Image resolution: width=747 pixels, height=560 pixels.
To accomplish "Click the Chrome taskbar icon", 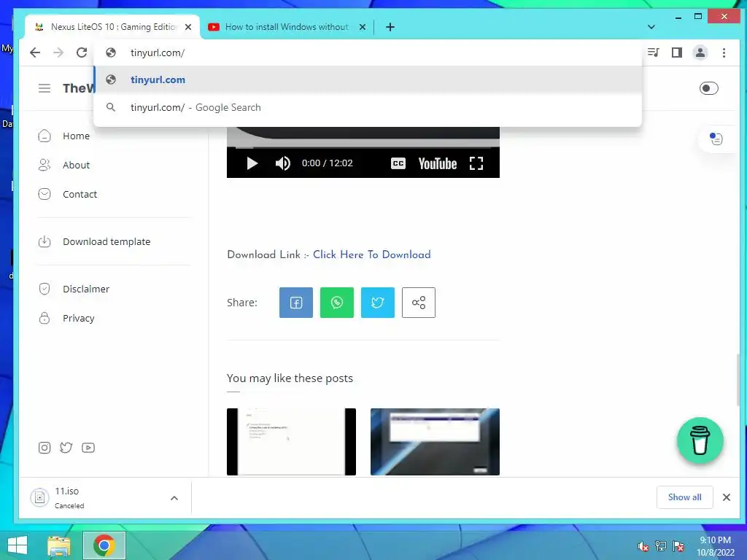I will coord(104,545).
